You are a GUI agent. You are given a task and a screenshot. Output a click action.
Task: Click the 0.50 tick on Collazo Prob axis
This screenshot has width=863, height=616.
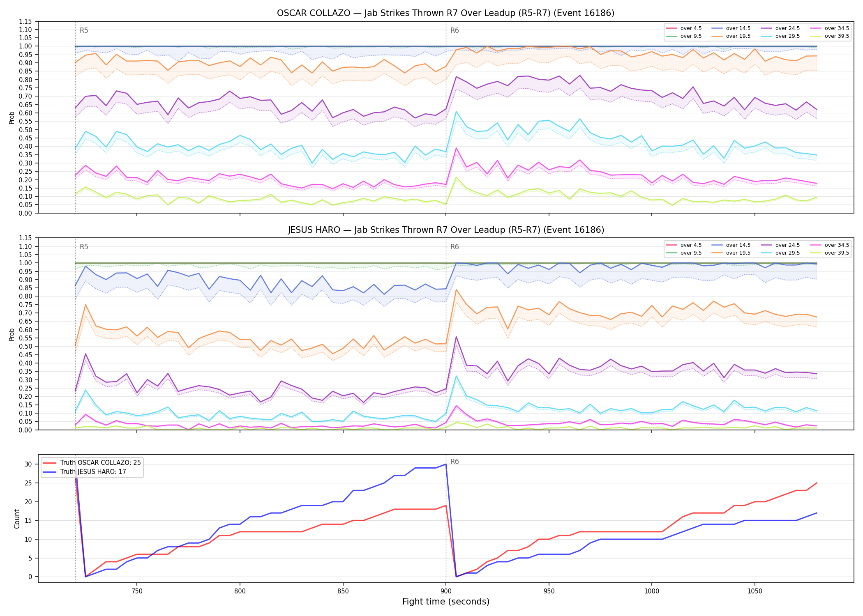point(25,130)
